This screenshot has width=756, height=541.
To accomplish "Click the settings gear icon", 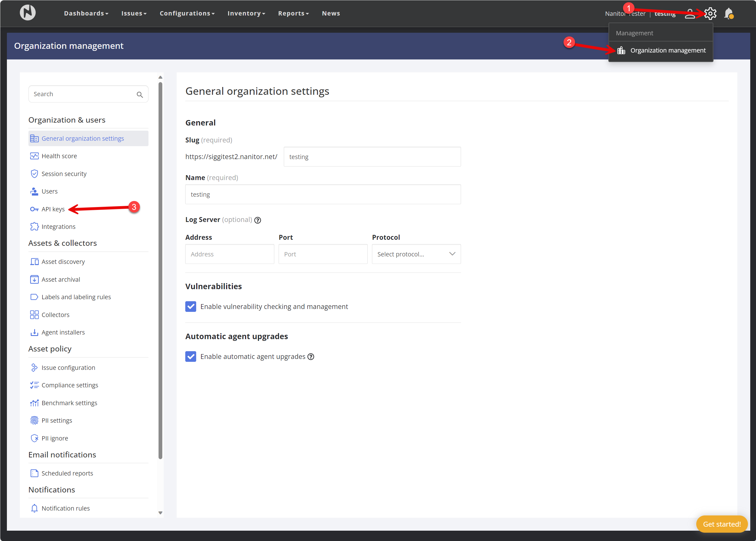I will [710, 14].
